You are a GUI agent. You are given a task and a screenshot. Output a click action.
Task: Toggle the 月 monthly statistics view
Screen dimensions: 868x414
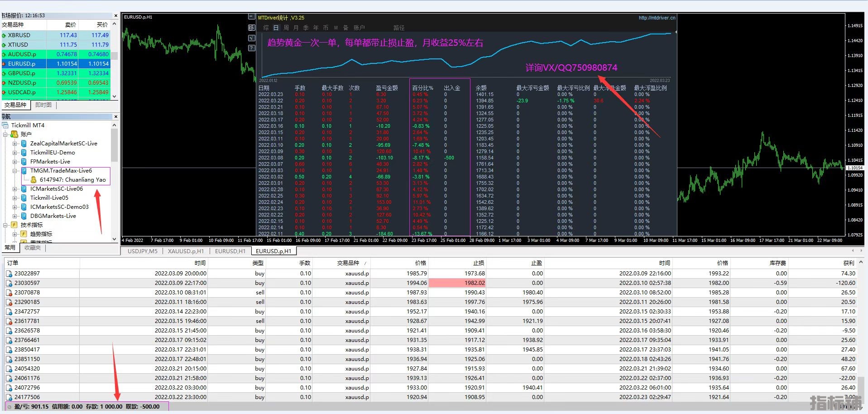point(296,28)
